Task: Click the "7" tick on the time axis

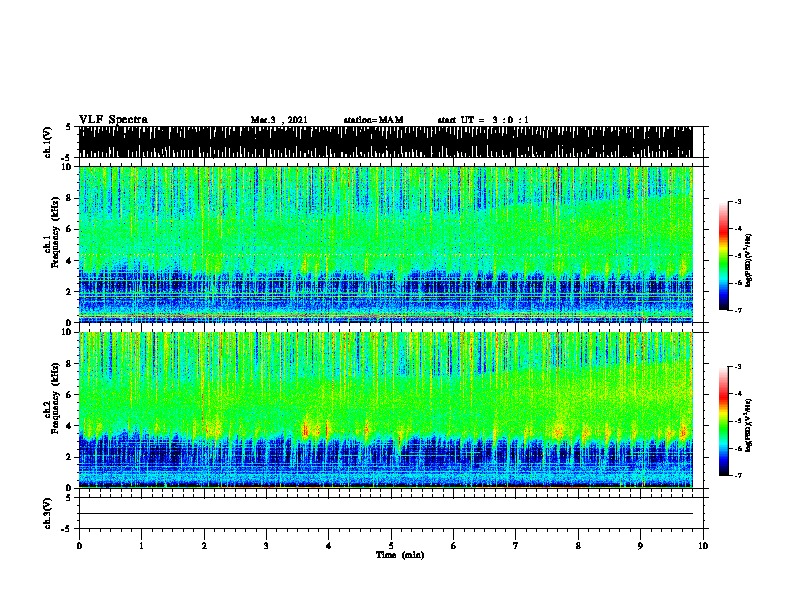Action: click(x=516, y=546)
